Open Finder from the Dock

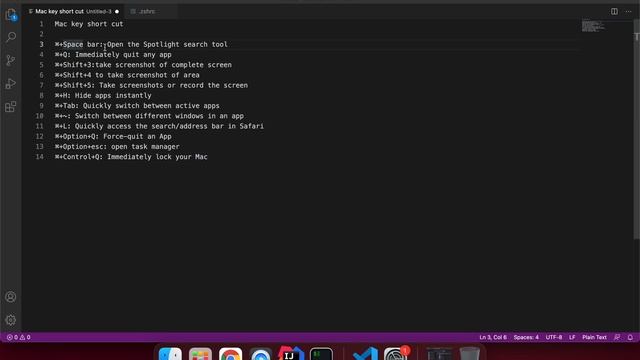(170, 354)
